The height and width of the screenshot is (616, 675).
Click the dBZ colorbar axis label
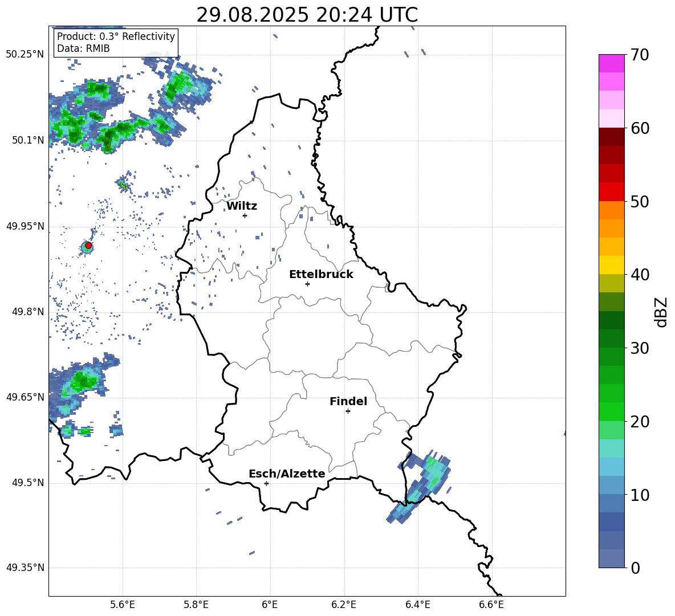coord(662,312)
